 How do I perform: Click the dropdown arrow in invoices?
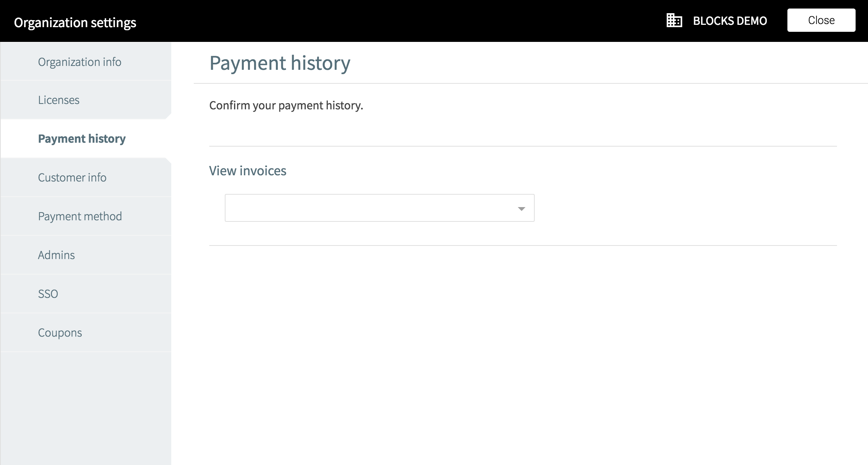pyautogui.click(x=521, y=208)
